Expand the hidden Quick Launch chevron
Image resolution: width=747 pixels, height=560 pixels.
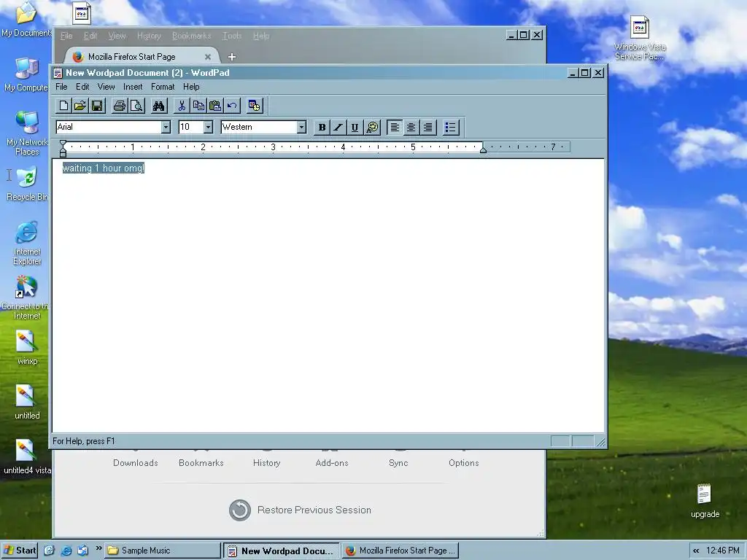coord(98,548)
